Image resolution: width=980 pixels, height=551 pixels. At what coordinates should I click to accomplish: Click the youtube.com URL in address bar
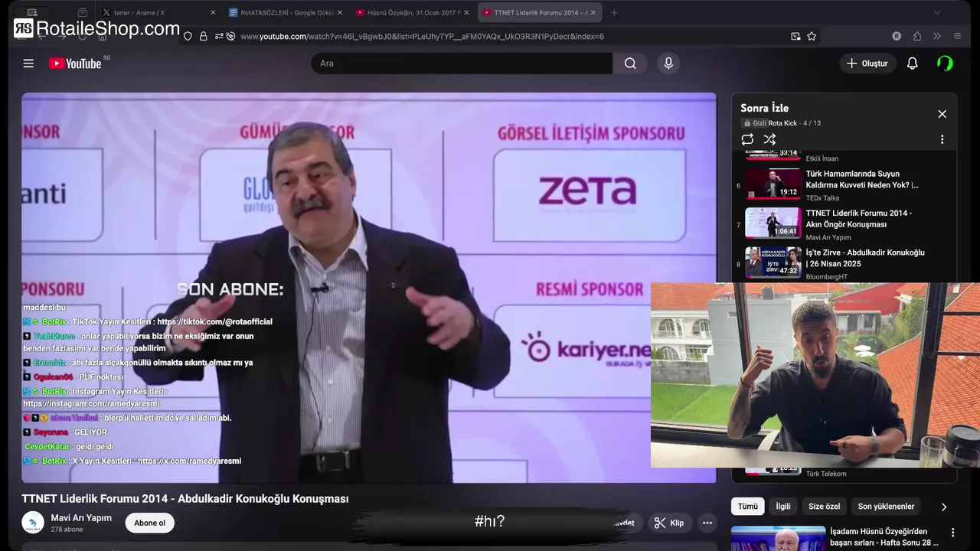[422, 36]
